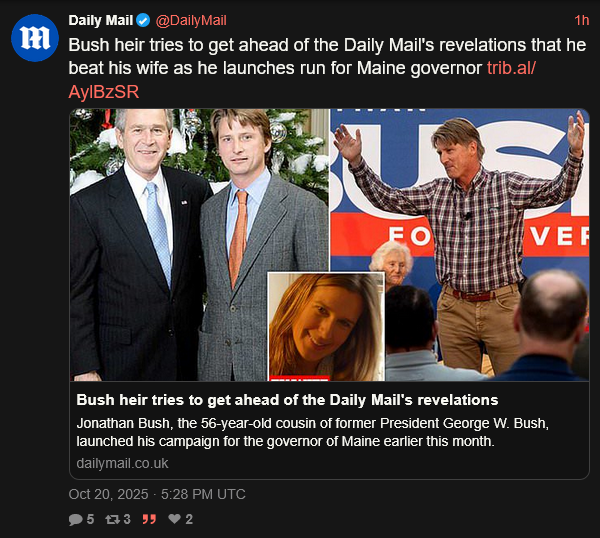600x538 pixels.
Task: Click the blue verified badge icon
Action: [143, 20]
